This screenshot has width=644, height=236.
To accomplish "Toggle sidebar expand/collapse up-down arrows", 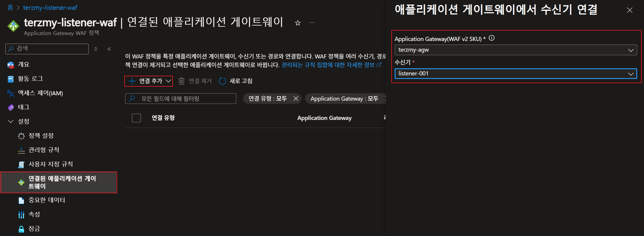I will 96,49.
